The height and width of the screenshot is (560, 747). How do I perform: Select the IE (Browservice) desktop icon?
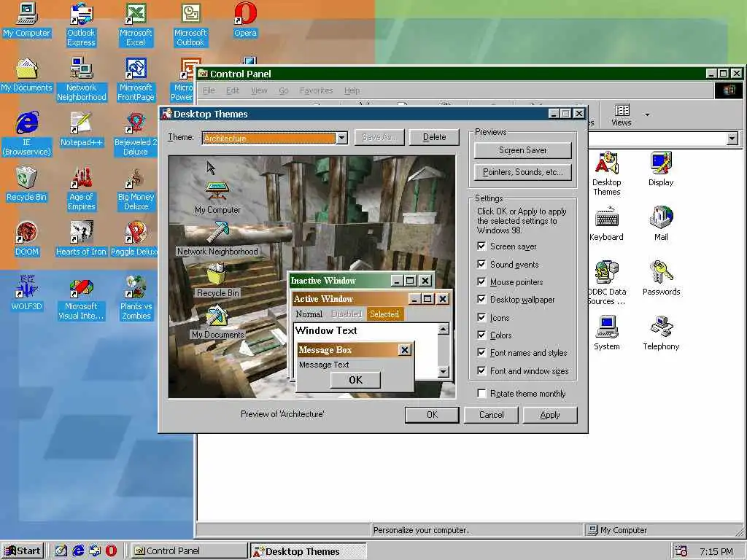[27, 134]
